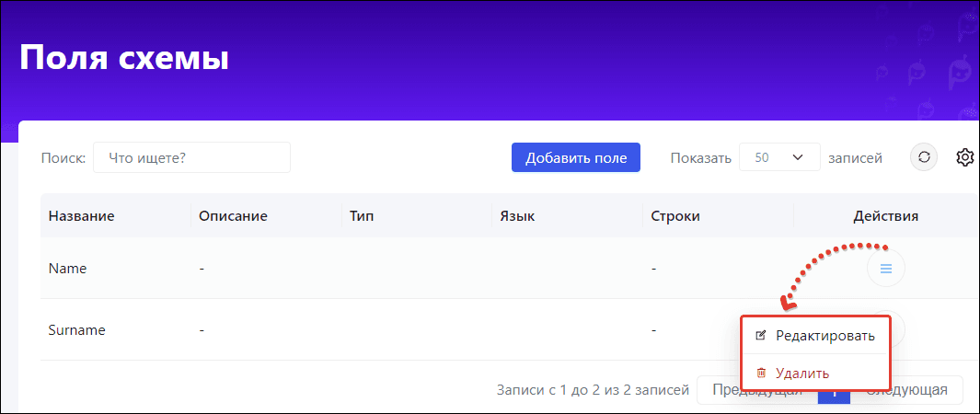This screenshot has width=980, height=414.
Task: Sort by the Тип column header
Action: pyautogui.click(x=362, y=216)
